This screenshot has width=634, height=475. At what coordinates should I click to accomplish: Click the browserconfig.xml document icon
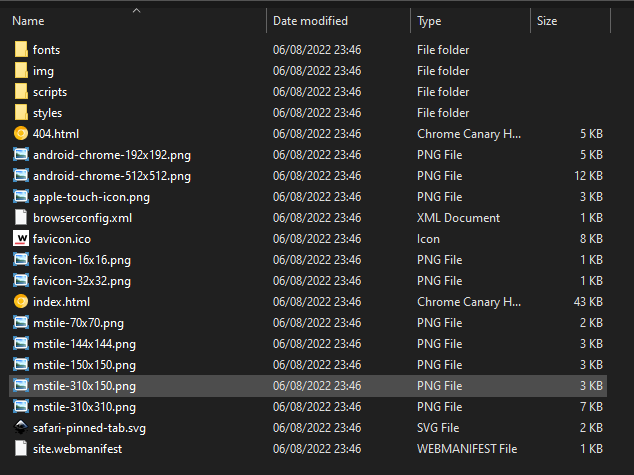(x=21, y=217)
